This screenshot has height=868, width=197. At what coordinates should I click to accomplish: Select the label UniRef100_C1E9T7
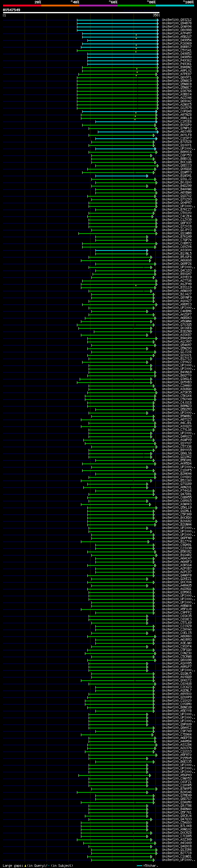coord(177,139)
